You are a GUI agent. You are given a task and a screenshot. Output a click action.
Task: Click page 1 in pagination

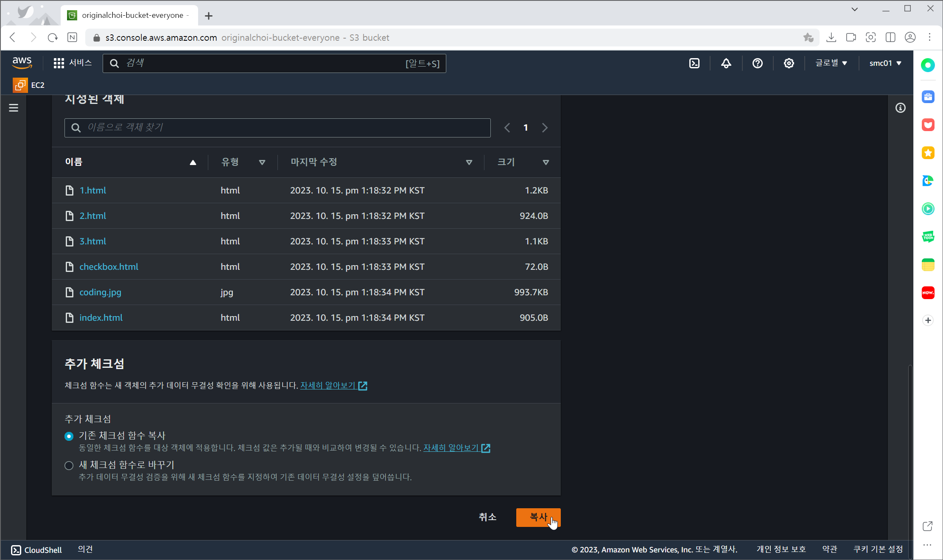[526, 128]
